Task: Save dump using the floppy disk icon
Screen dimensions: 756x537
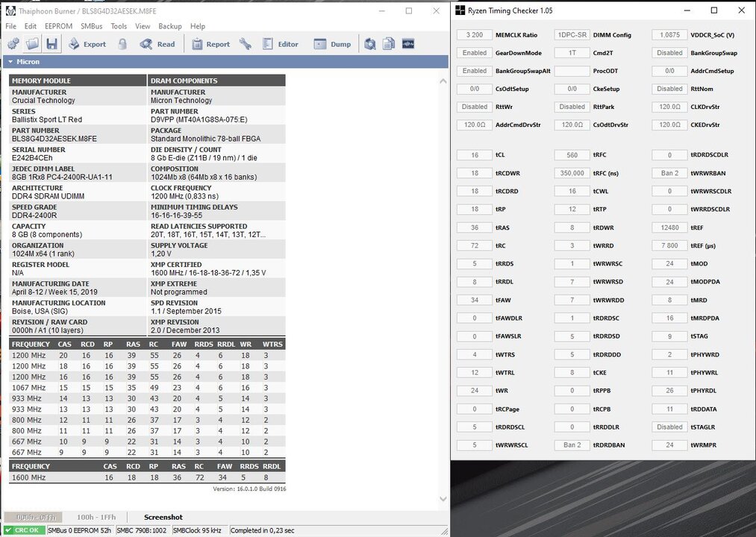Action: (x=51, y=44)
